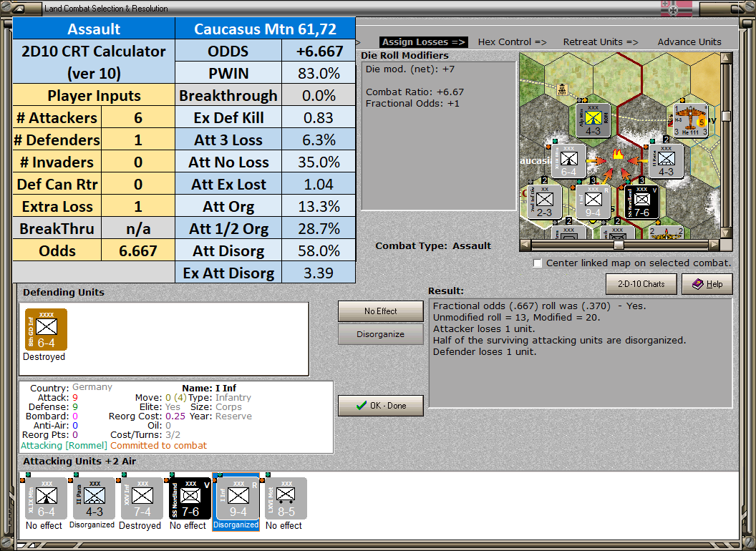Click the No Effect button
The width and height of the screenshot is (756, 551).
tap(380, 311)
